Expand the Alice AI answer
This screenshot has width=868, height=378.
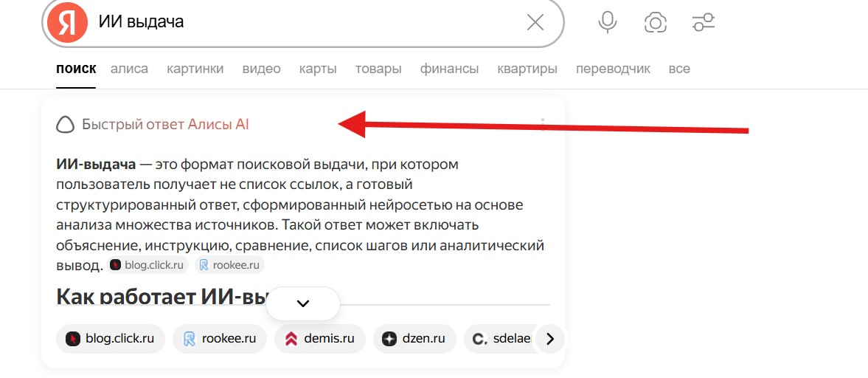point(302,303)
